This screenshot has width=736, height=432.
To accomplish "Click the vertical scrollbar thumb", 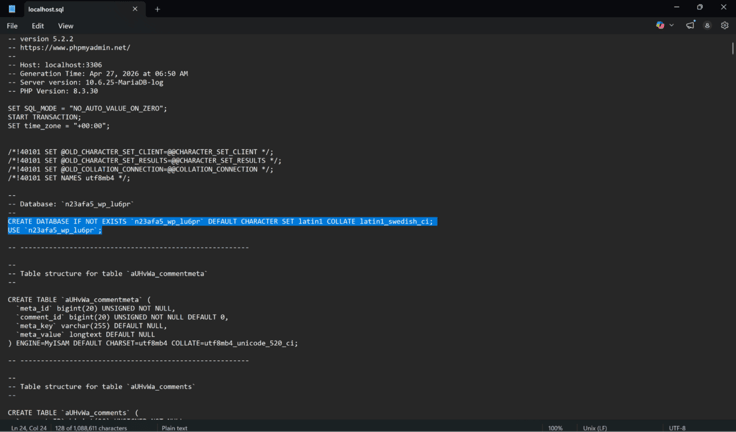I will tap(732, 48).
